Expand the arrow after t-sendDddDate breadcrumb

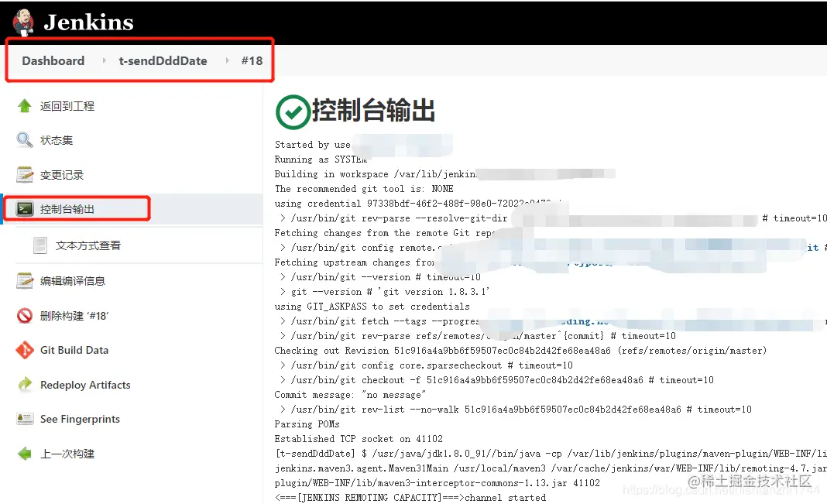pyautogui.click(x=228, y=60)
